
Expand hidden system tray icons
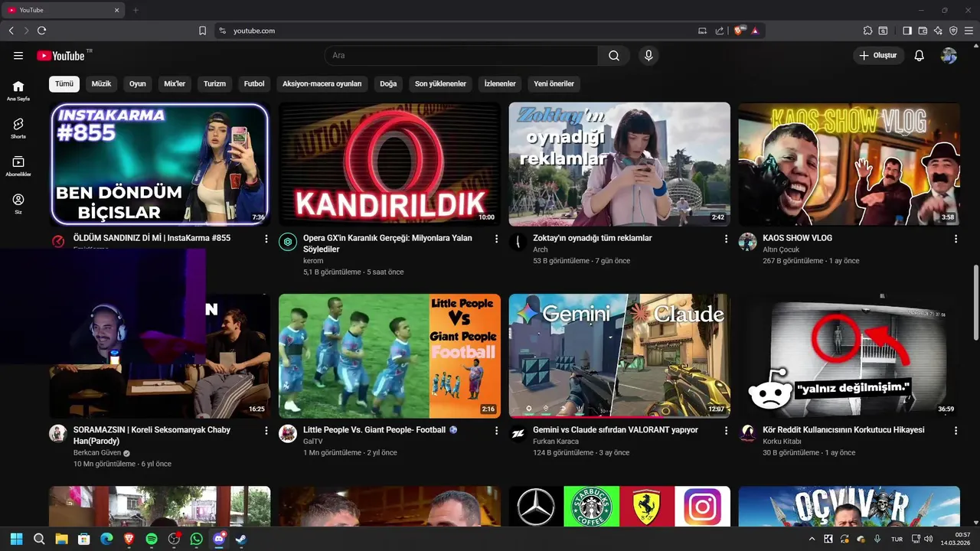point(812,539)
